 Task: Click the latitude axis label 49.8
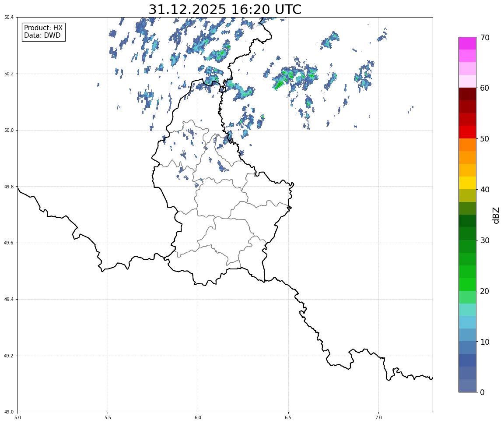point(8,187)
